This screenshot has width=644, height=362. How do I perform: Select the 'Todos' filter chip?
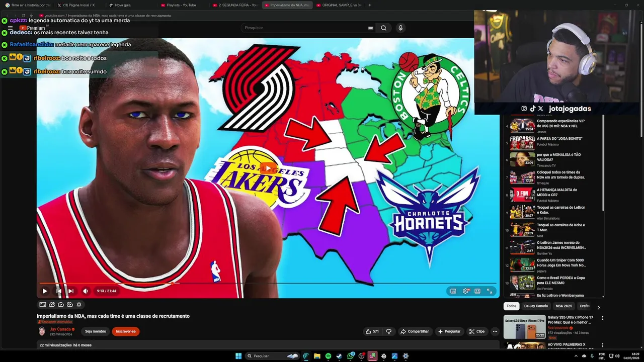click(511, 306)
